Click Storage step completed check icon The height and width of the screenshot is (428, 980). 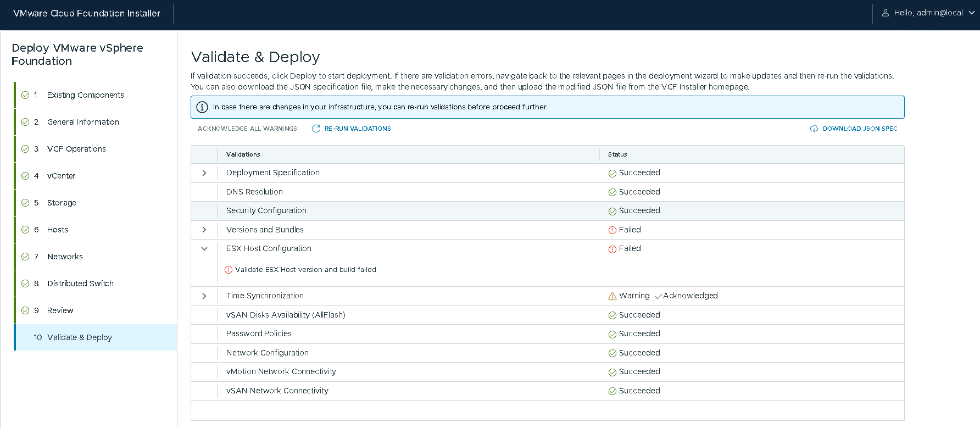click(x=25, y=203)
